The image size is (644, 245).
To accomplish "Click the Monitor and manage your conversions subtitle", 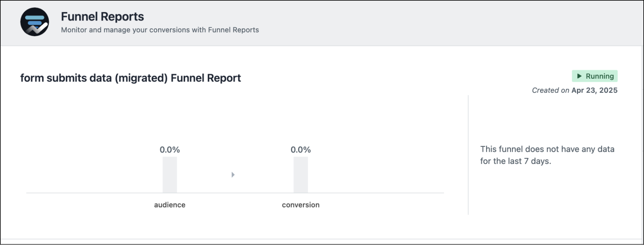I will coord(160,30).
